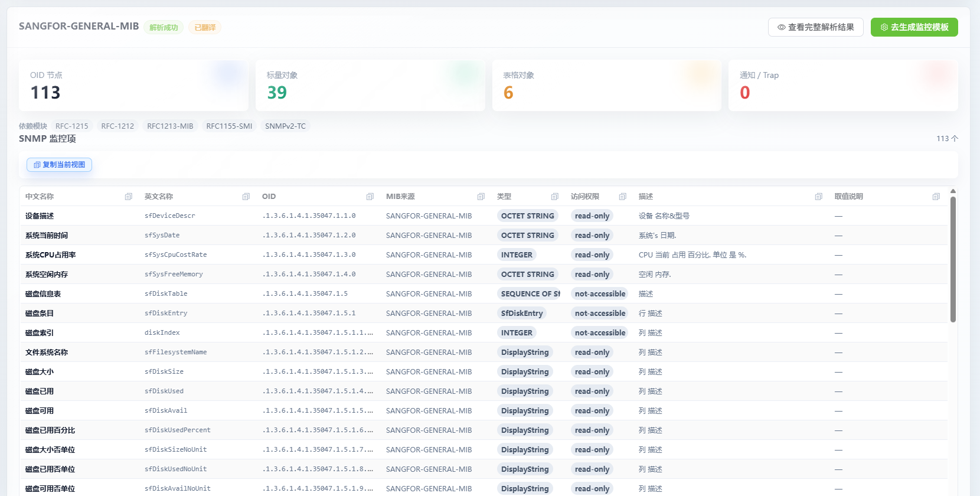Image resolution: width=980 pixels, height=496 pixels.
Task: Select the 系统CPU占用率 row name cell
Action: click(51, 255)
